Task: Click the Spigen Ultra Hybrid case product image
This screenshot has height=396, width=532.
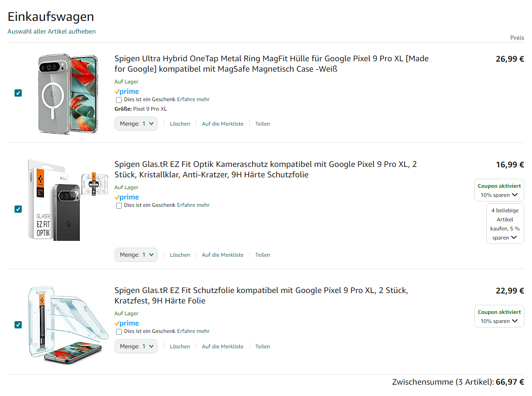Action: pos(68,93)
